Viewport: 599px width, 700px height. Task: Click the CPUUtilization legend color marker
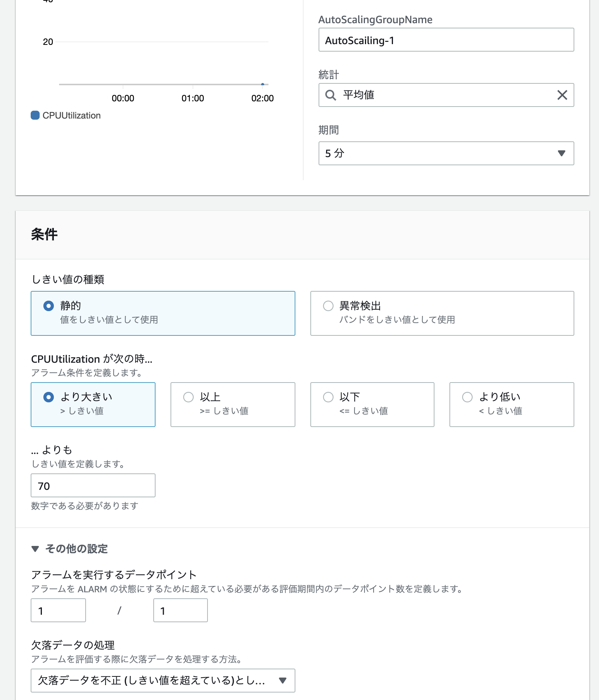pyautogui.click(x=35, y=115)
